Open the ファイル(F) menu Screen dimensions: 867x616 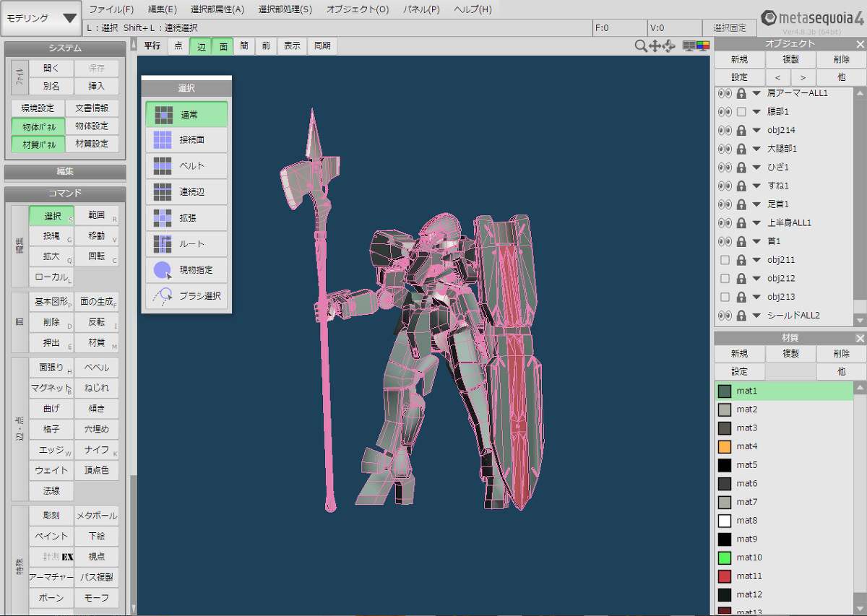(111, 9)
